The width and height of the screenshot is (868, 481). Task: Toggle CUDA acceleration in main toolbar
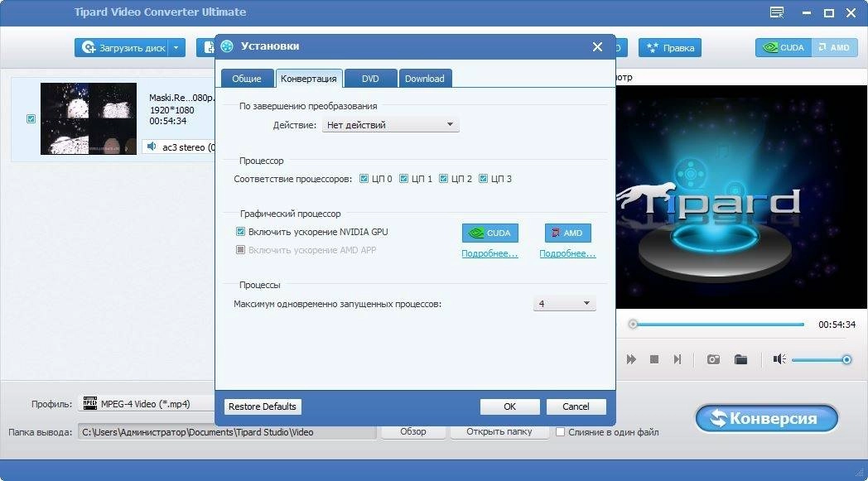click(784, 47)
